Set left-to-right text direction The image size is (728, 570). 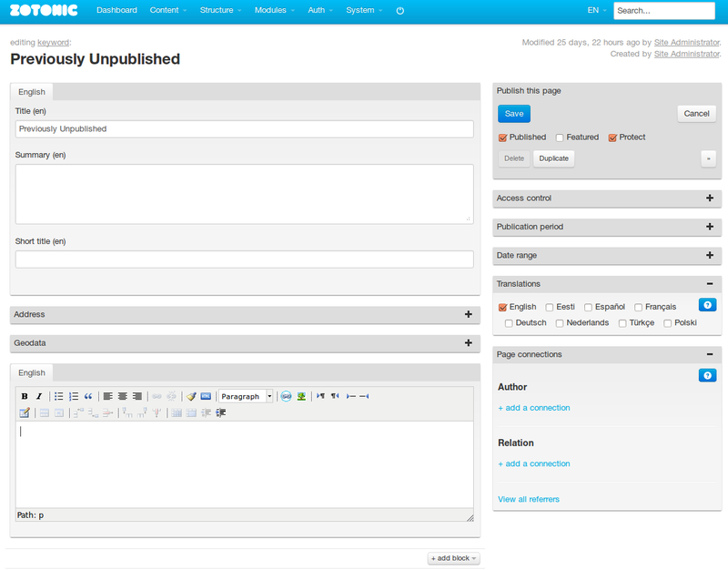coord(320,396)
